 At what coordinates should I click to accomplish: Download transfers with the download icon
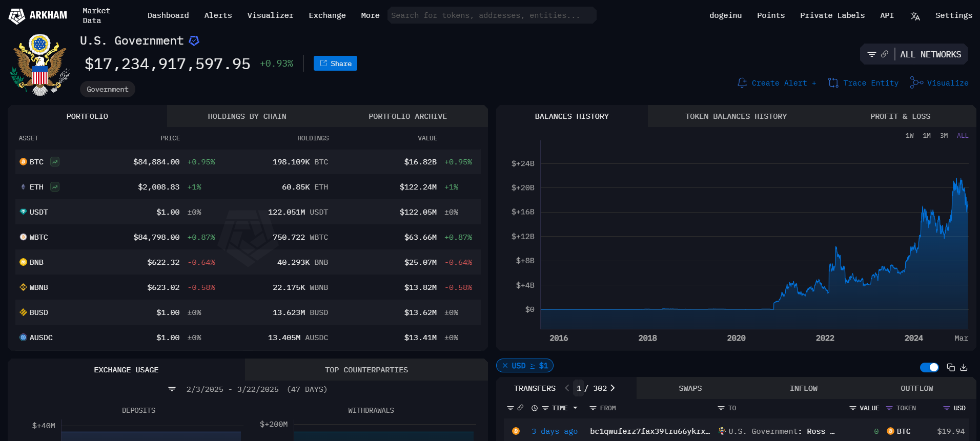pyautogui.click(x=964, y=367)
